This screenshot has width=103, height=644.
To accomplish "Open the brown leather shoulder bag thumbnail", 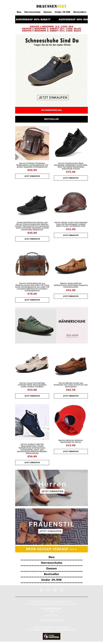I will click(32, 143).
